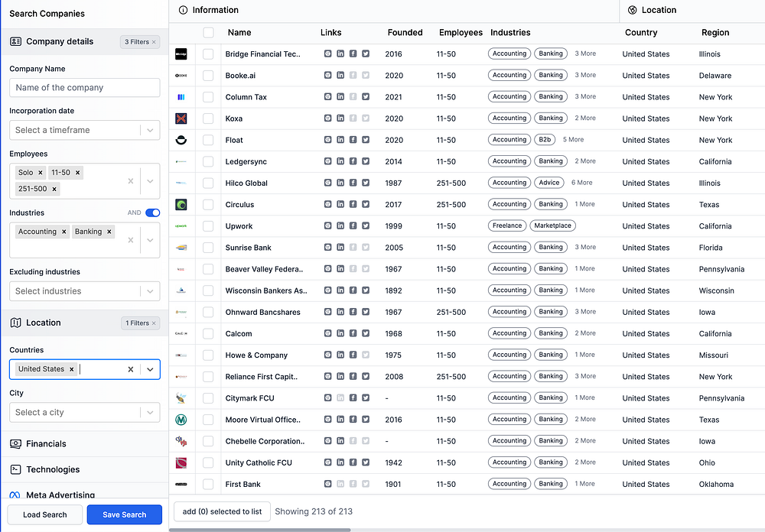Remove the 11-50 employees tag
This screenshot has width=765, height=532.
pos(77,173)
